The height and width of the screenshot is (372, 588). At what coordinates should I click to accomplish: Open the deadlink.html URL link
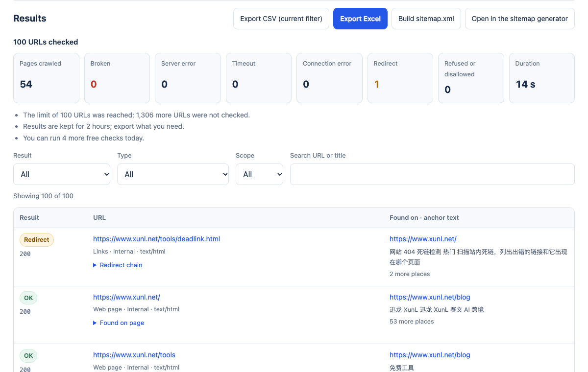pyautogui.click(x=156, y=239)
